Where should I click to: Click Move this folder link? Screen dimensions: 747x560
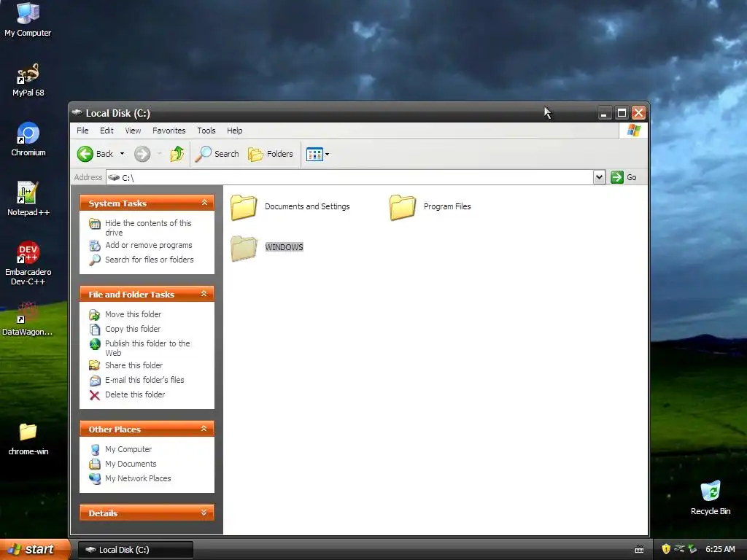[x=133, y=314]
